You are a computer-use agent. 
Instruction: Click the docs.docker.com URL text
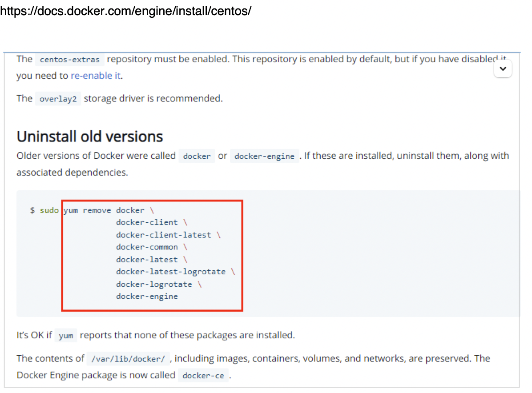point(126,11)
